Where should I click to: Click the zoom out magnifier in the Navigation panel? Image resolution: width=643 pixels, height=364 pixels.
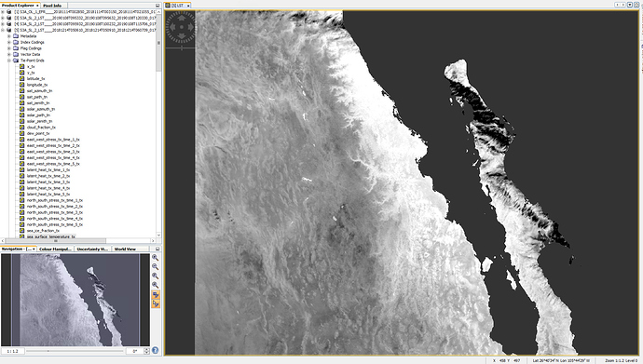point(155,266)
